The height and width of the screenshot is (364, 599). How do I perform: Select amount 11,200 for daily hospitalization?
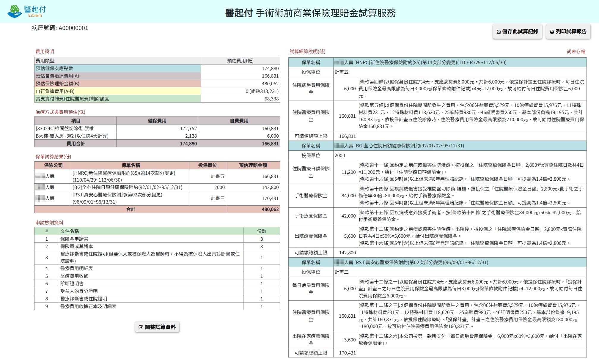348,172
